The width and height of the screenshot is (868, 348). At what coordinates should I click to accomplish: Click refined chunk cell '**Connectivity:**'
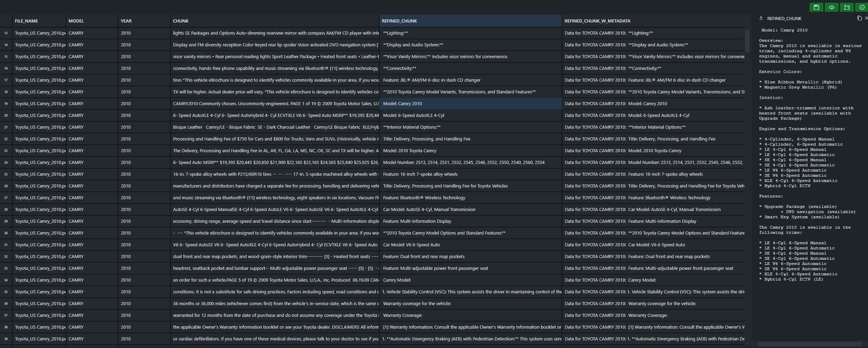(x=470, y=68)
